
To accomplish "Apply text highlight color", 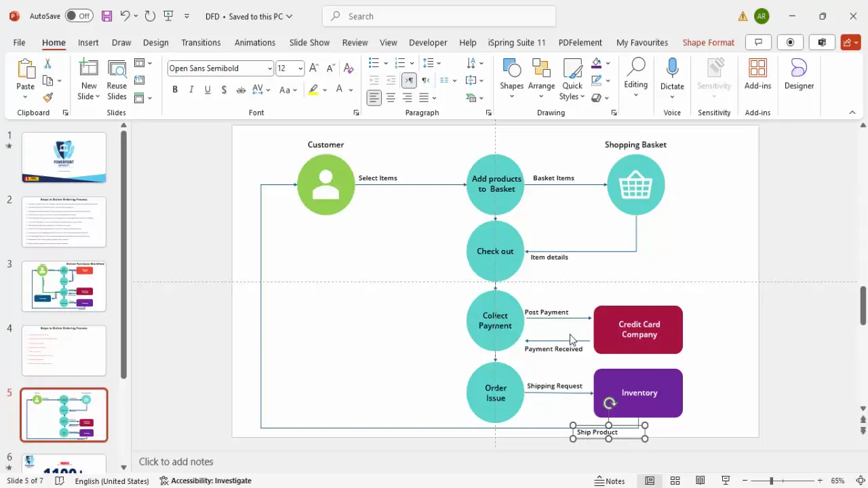I will pyautogui.click(x=313, y=89).
